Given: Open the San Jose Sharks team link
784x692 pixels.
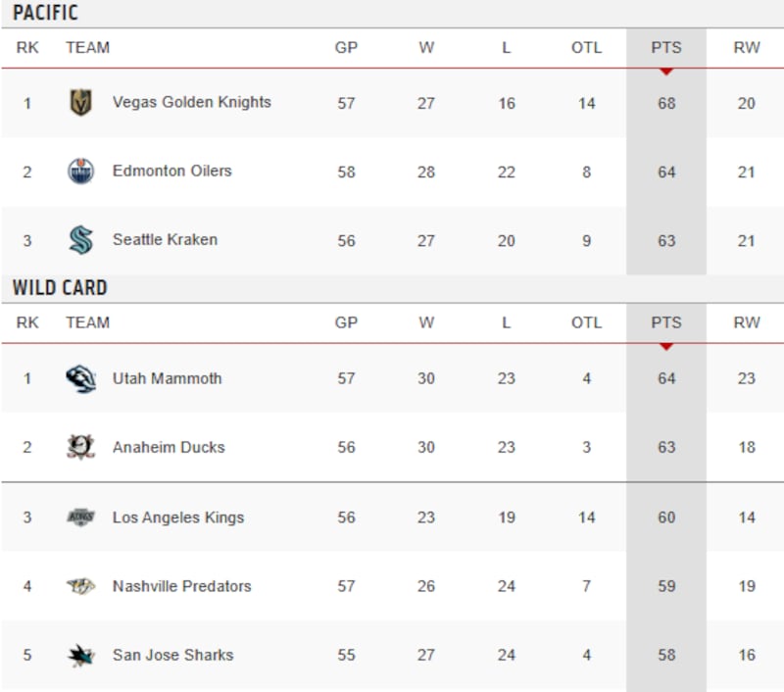Looking at the screenshot, I should [x=172, y=655].
